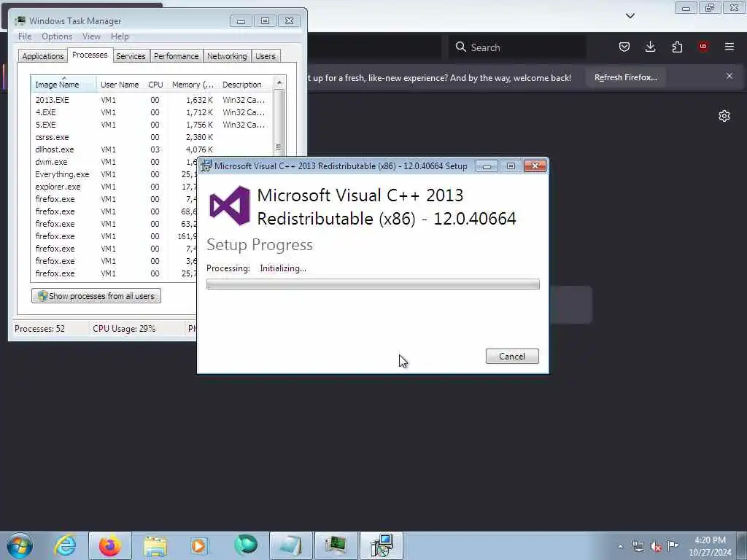Dismiss the Refresh Firefox notification bar
This screenshot has width=747, height=560.
[x=729, y=76]
